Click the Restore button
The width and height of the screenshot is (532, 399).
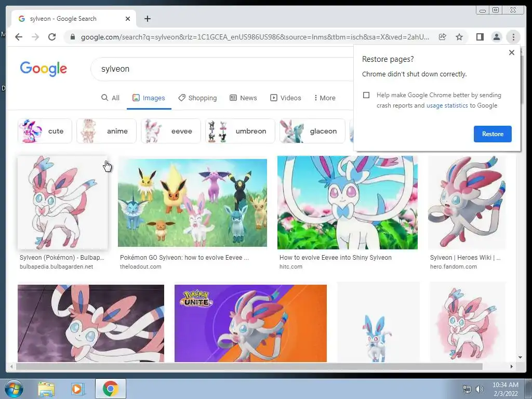[x=493, y=134]
